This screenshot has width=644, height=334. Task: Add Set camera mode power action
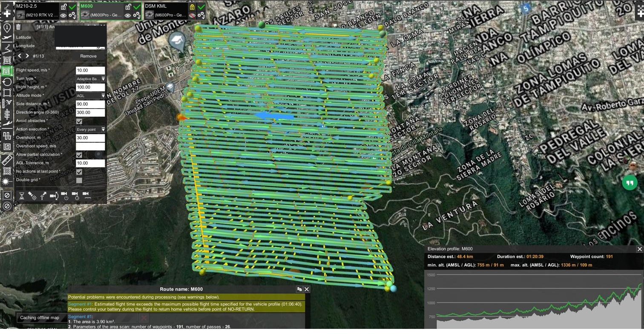[x=65, y=196]
